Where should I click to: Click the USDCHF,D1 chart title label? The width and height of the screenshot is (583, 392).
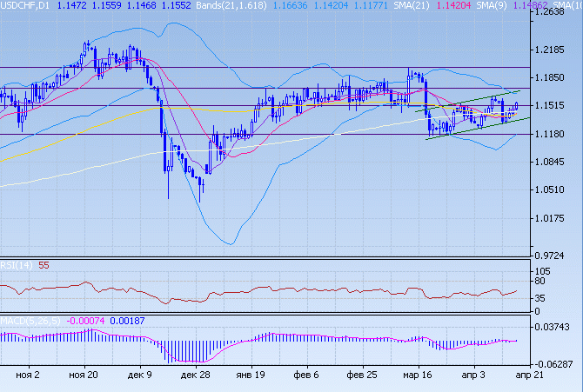25,5
